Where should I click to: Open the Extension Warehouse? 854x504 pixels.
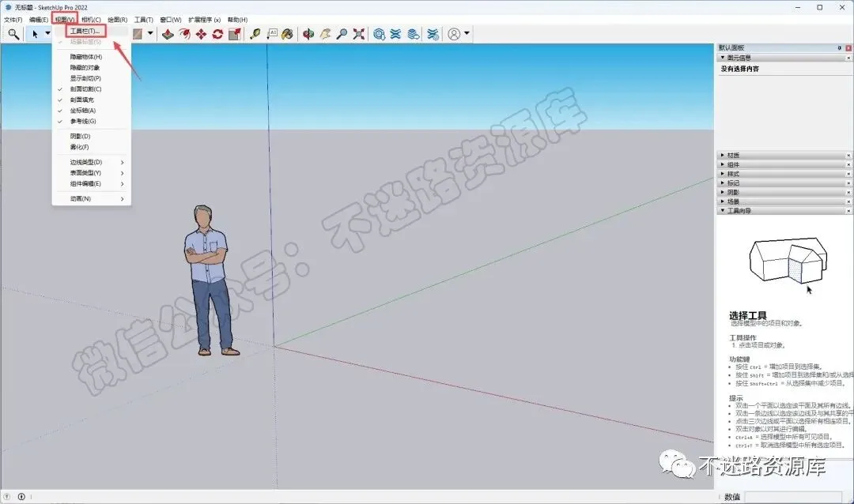pos(396,34)
